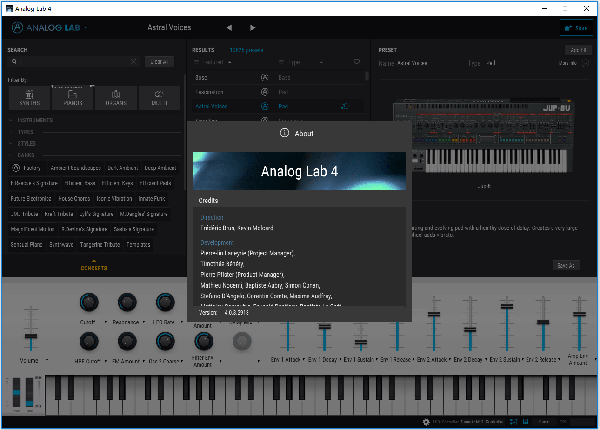Filter by Organs instrument icon
Viewport: 600px width, 430px height.
click(116, 98)
